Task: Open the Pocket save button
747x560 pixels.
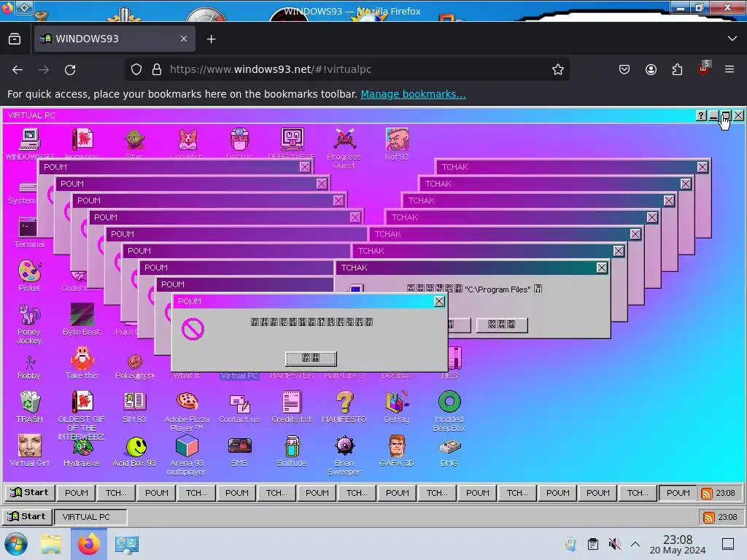Action: pyautogui.click(x=624, y=69)
